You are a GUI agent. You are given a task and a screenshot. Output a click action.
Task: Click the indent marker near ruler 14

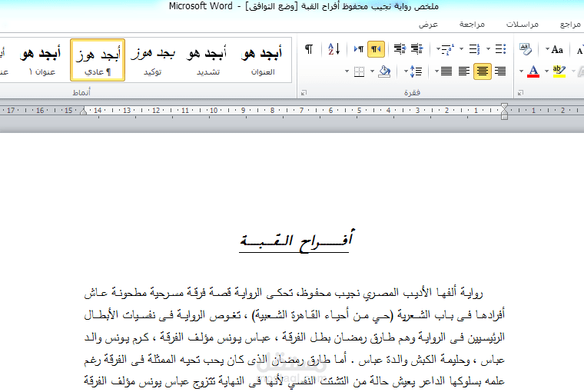84,111
